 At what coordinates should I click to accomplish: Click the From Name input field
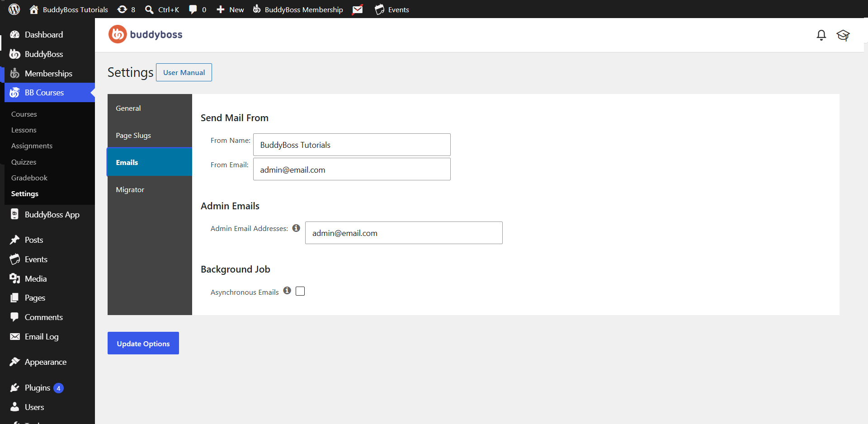pyautogui.click(x=352, y=145)
